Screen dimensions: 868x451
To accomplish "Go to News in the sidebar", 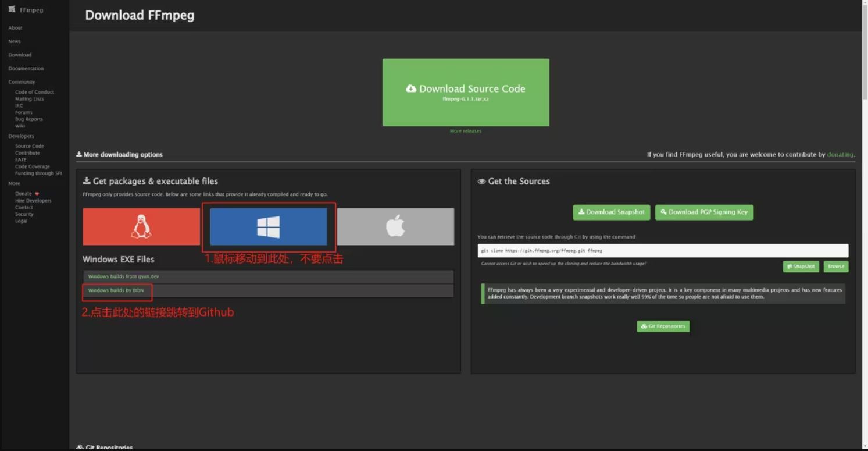I will point(15,41).
